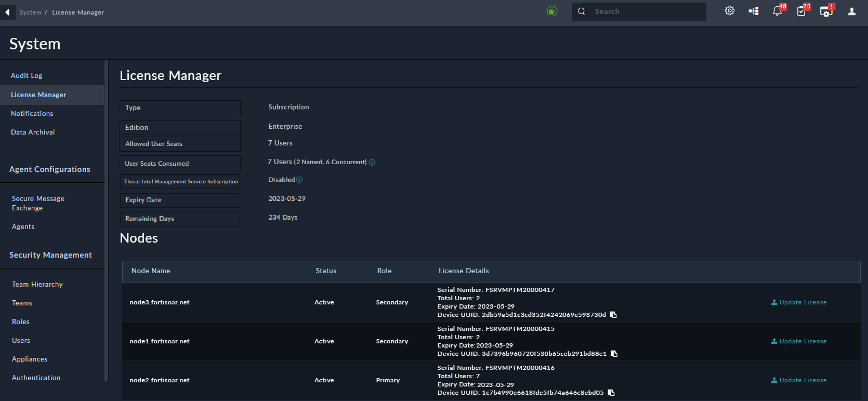Open Data Archival in sidebar
This screenshot has width=868, height=401.
[33, 132]
